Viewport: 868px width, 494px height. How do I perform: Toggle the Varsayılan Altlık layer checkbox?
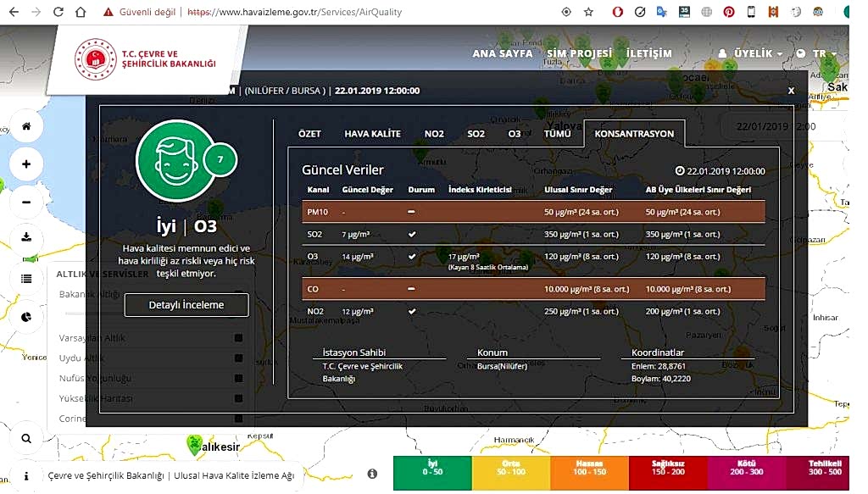point(238,338)
